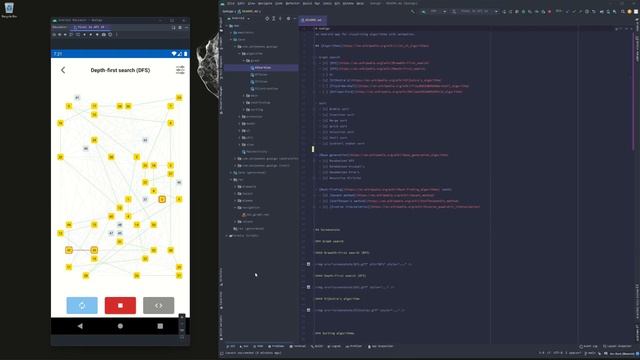
Task: Click emulator power button icon
Action: (54, 35)
